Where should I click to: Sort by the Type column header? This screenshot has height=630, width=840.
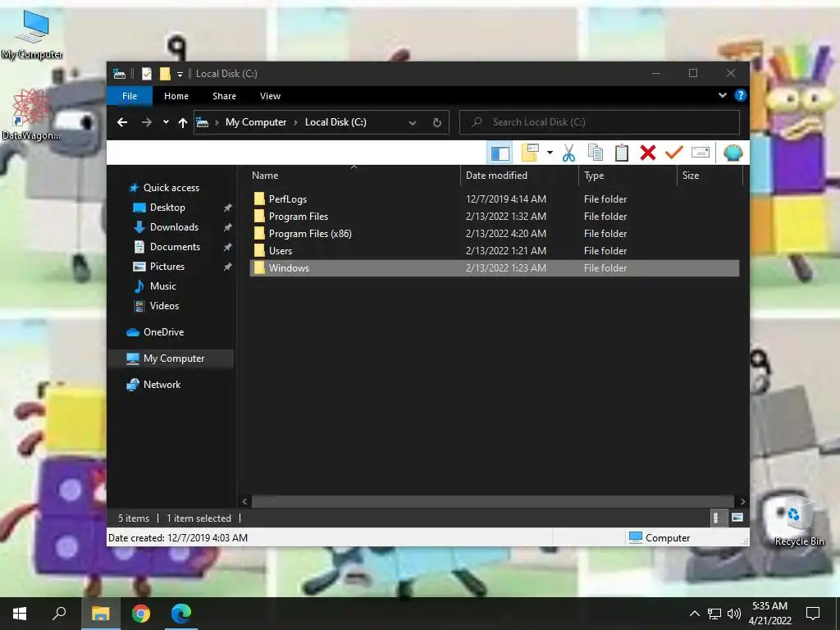628,176
